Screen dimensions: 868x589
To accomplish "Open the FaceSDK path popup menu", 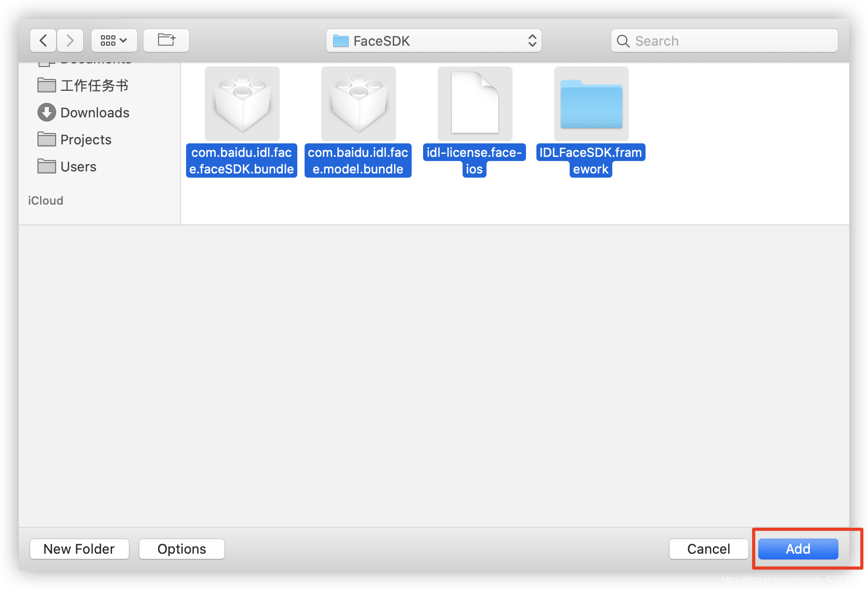I will (x=434, y=41).
